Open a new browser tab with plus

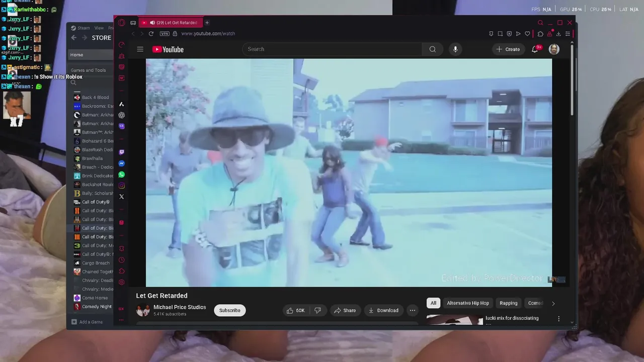[x=207, y=23]
